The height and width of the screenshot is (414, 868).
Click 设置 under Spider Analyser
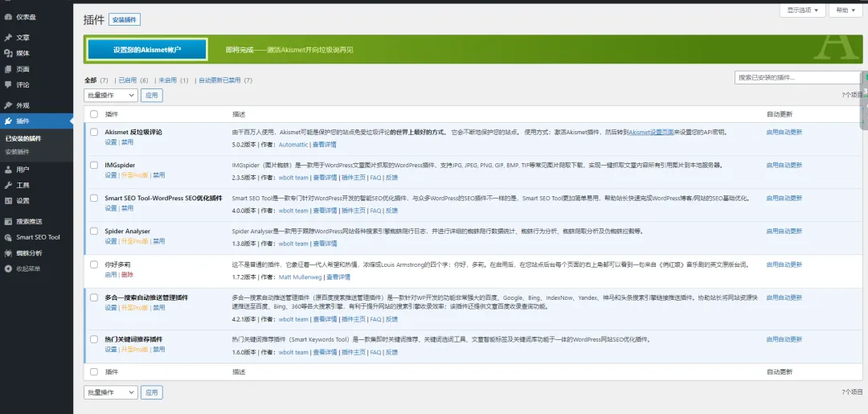111,241
